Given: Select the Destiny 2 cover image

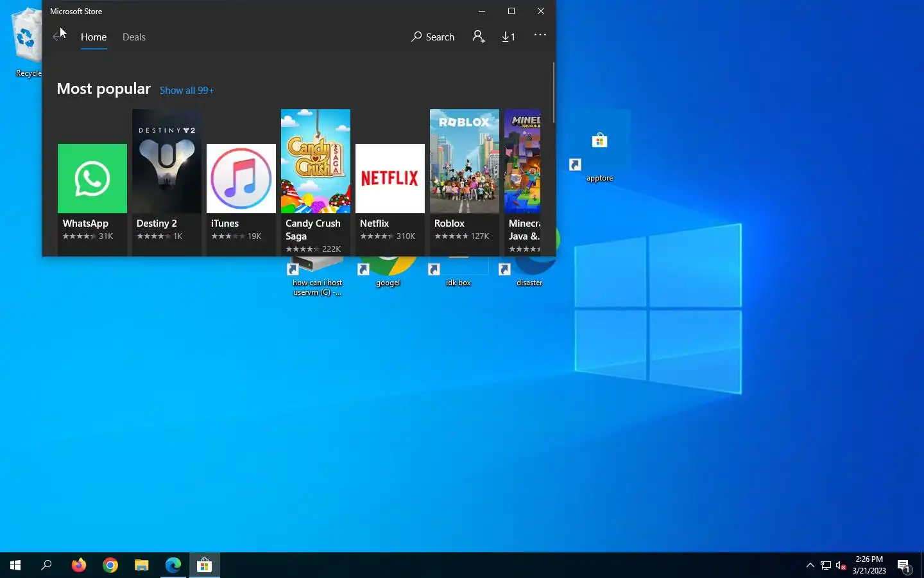Looking at the screenshot, I should 167,161.
